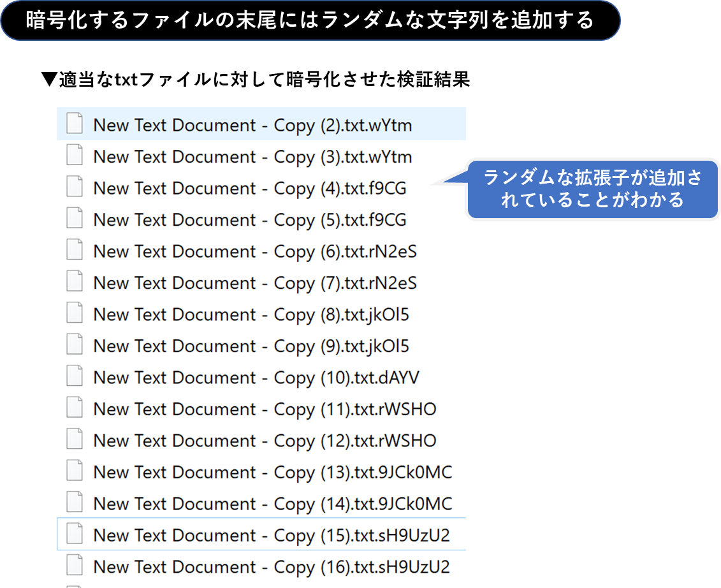This screenshot has width=721, height=588.
Task: Click the Copy (10).txt.dAYV filename text
Action: [x=256, y=378]
